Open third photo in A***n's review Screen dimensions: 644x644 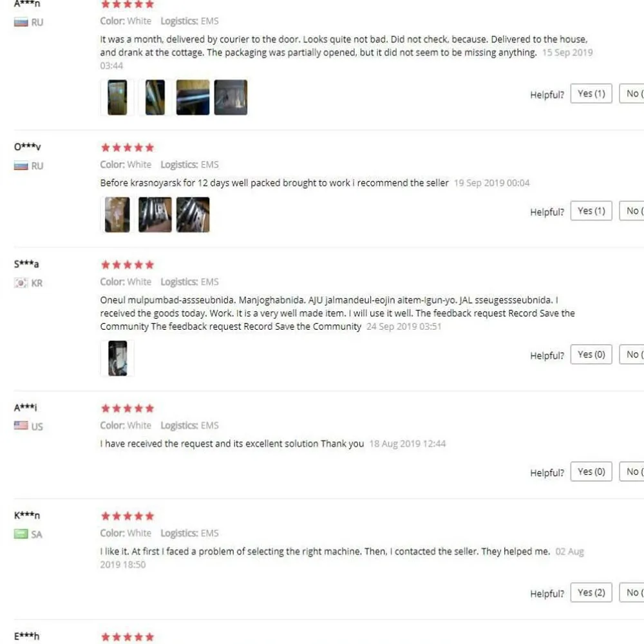click(193, 97)
